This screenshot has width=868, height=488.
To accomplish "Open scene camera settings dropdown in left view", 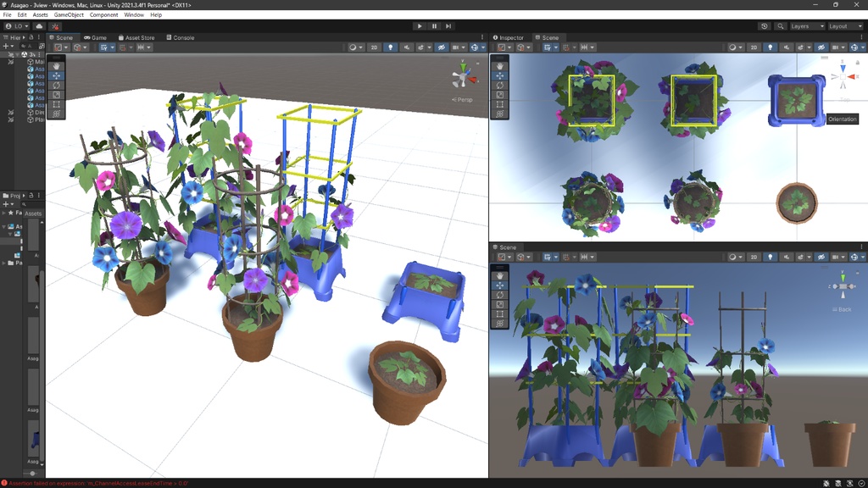I will pyautogui.click(x=459, y=47).
